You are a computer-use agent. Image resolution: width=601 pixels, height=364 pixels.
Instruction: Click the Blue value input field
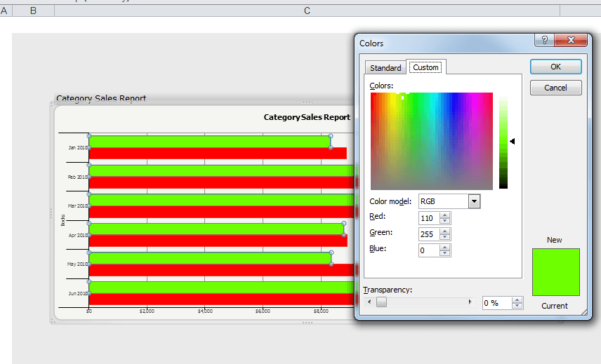pos(429,250)
